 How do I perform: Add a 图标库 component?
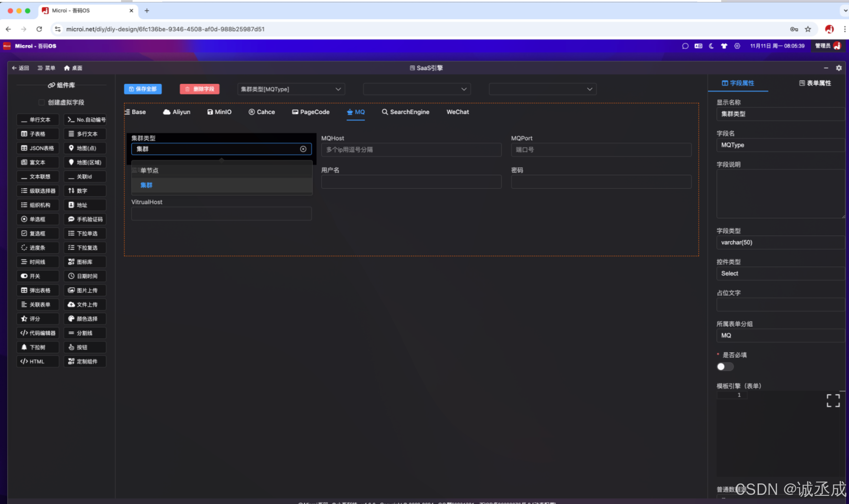point(85,262)
